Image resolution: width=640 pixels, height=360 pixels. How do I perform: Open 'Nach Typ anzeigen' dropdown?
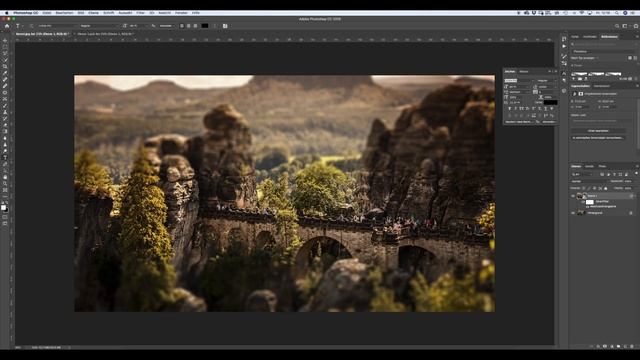coord(585,58)
